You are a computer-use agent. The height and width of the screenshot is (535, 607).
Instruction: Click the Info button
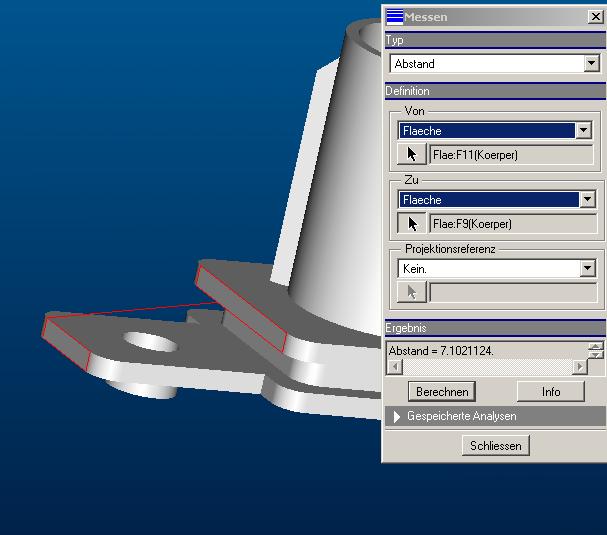pos(550,392)
